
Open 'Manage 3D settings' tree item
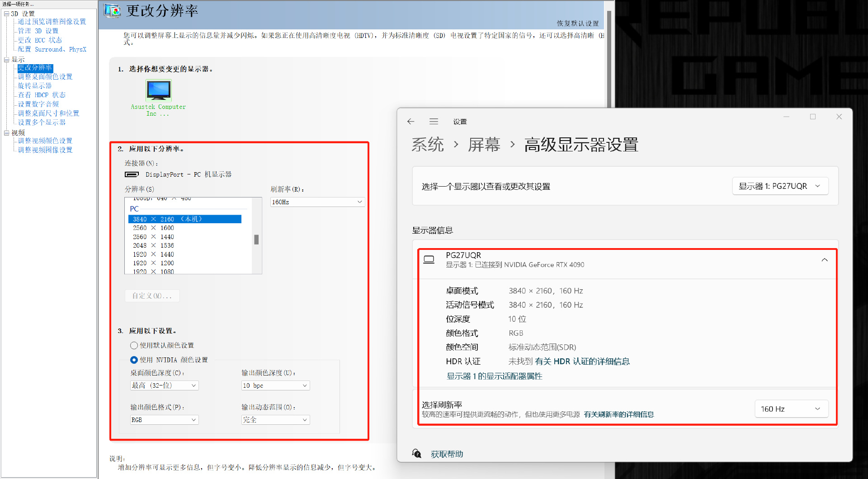tap(38, 31)
